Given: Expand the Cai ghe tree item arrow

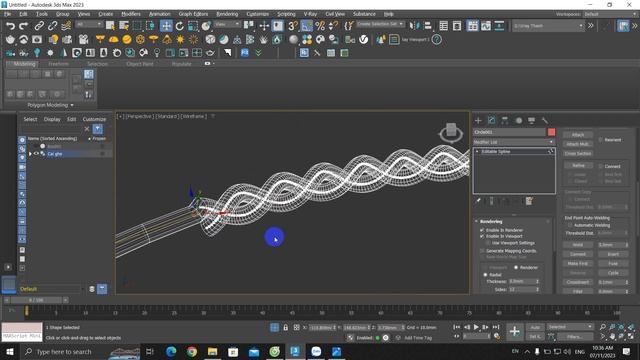Looking at the screenshot, I should [x=30, y=154].
